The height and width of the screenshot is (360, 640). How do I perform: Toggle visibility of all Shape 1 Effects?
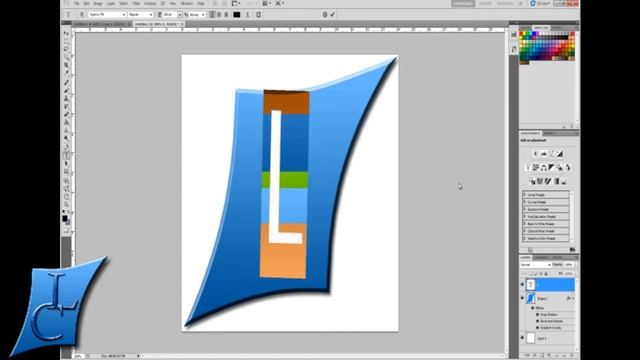pos(533,308)
